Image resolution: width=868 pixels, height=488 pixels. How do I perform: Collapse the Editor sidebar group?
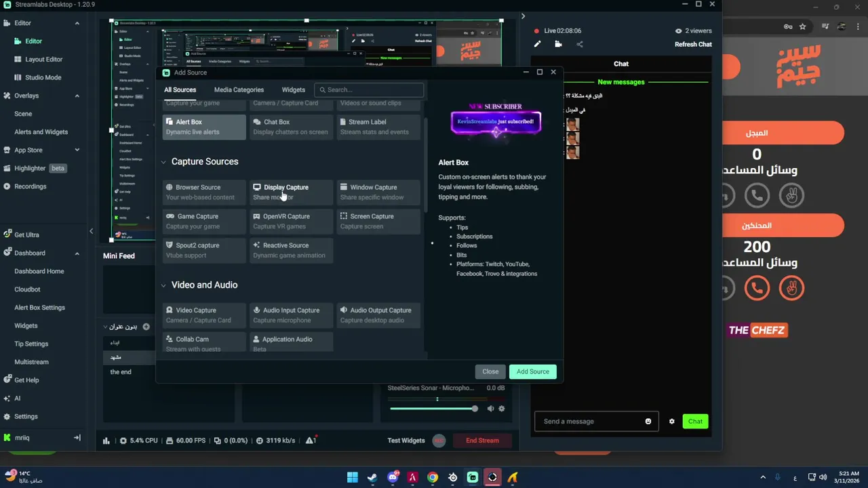click(77, 23)
